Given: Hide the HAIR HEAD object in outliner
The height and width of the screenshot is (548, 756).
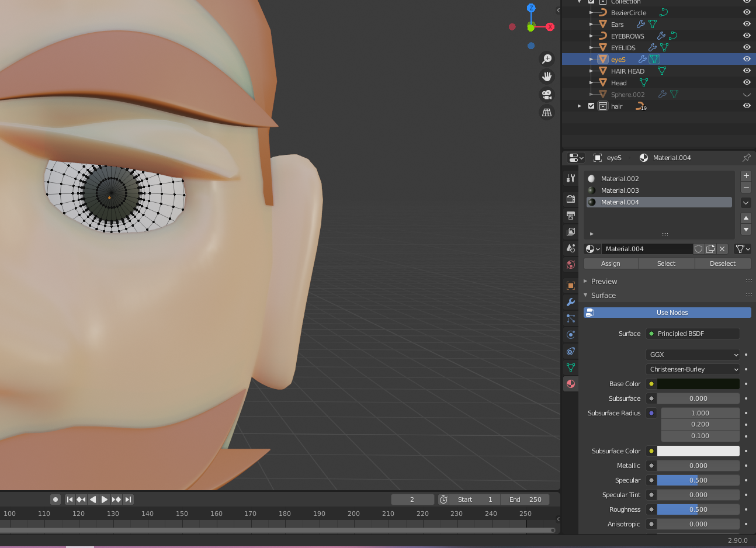Looking at the screenshot, I should pyautogui.click(x=747, y=71).
